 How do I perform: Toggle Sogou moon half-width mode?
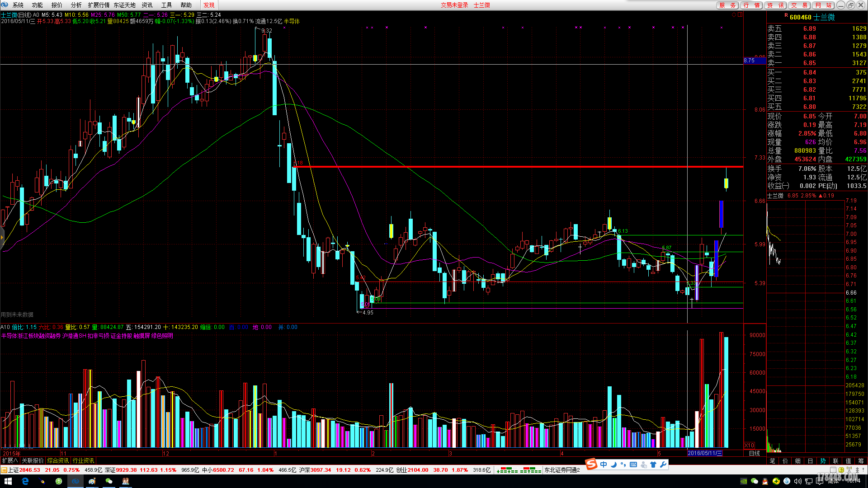click(x=613, y=465)
